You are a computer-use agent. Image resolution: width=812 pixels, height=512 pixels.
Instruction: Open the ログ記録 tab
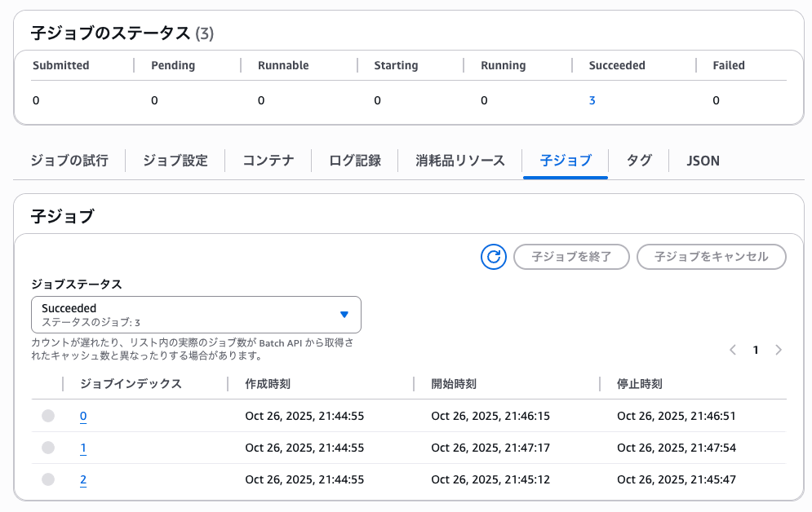pyautogui.click(x=357, y=161)
